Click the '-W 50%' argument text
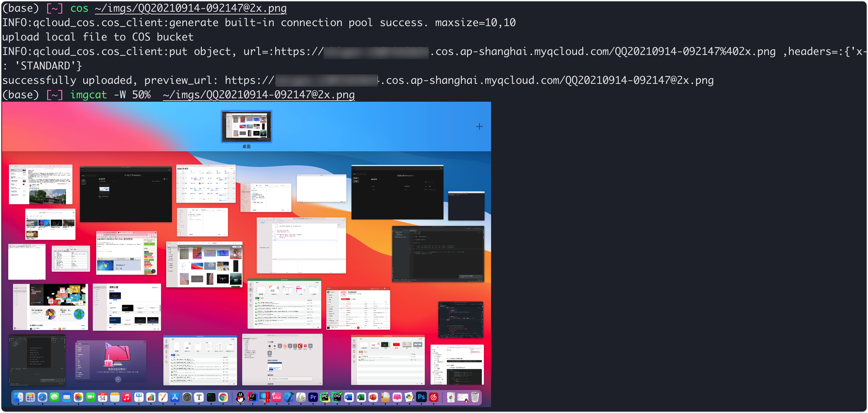Screen dimensions: 868x413 [132, 95]
